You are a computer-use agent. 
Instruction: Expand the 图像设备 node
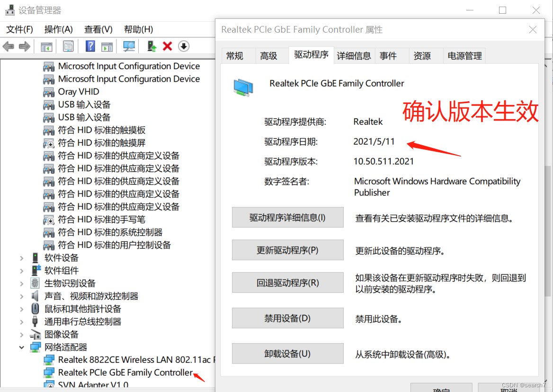(x=22, y=335)
